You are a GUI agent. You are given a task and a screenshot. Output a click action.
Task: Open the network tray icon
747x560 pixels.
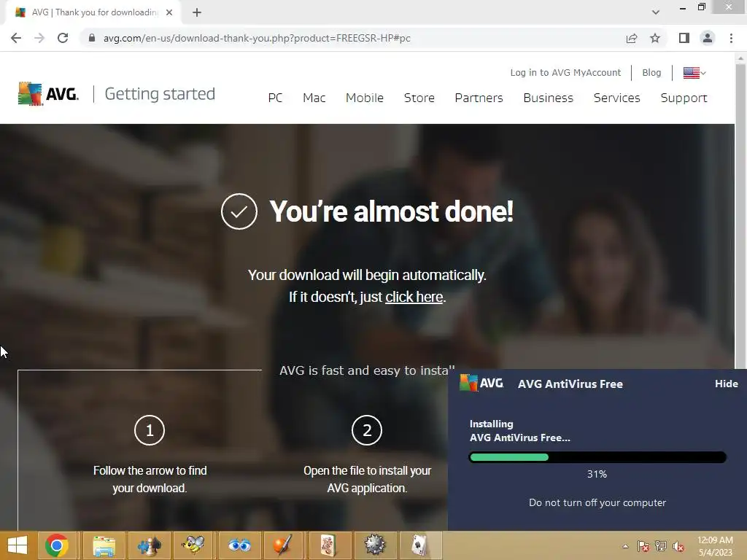point(661,546)
